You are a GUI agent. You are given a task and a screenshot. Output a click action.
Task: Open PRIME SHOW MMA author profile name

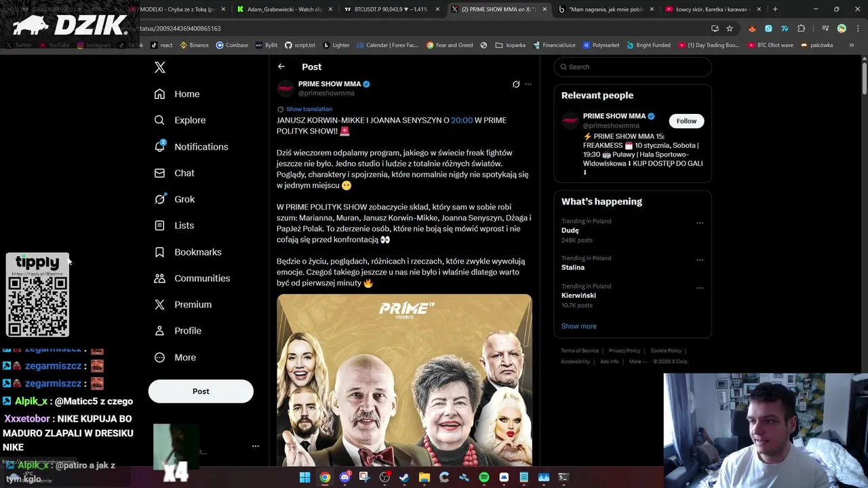pos(330,84)
